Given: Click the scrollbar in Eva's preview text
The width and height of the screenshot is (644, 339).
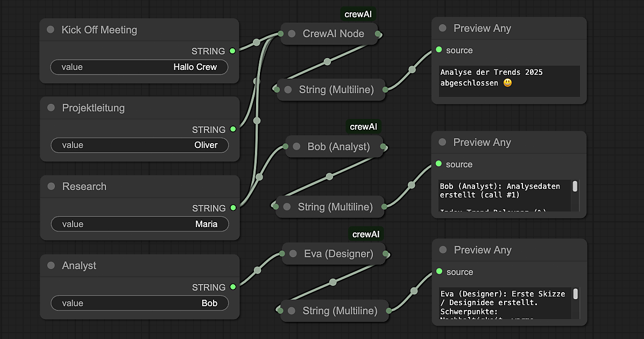Looking at the screenshot, I should tap(575, 294).
